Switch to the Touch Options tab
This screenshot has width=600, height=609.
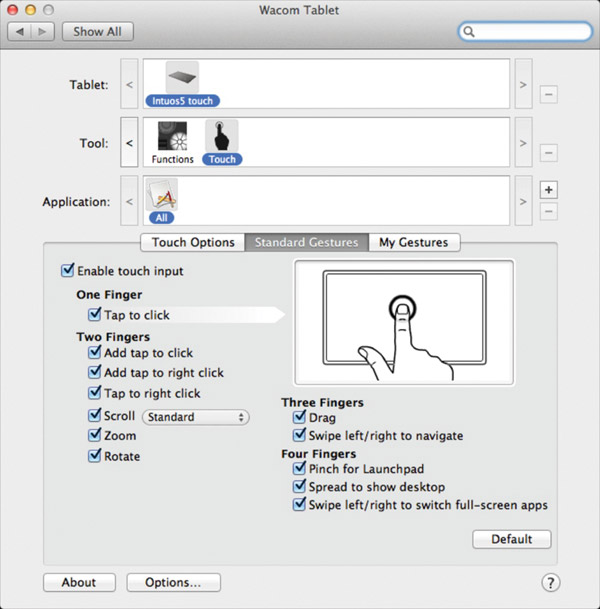pos(193,242)
